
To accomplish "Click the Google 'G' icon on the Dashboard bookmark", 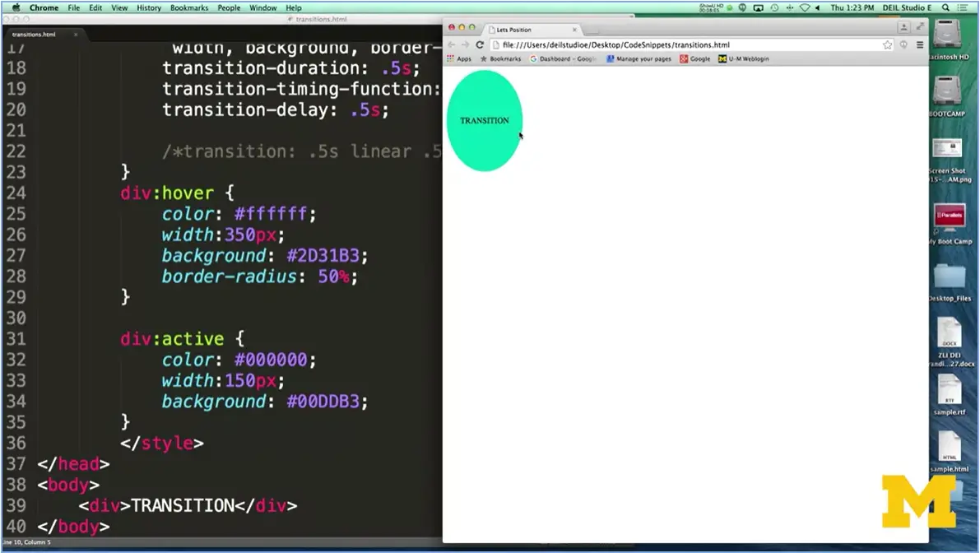I will tap(535, 58).
